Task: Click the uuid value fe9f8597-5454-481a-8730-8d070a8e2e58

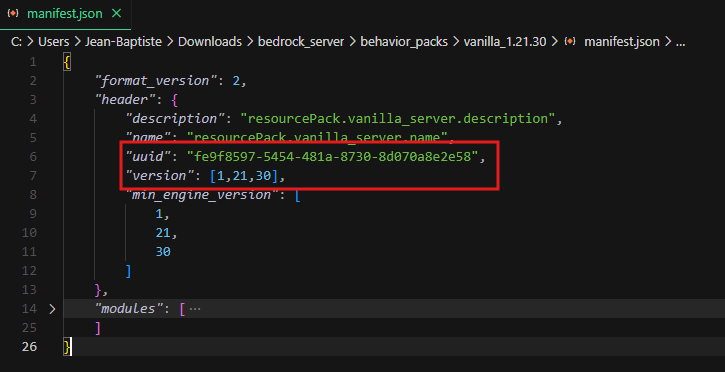Action: (x=332, y=157)
